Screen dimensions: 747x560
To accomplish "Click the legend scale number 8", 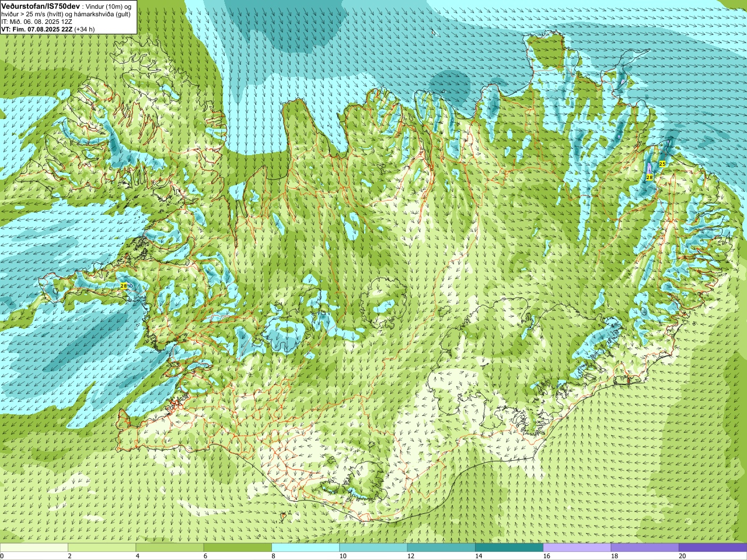I will pyautogui.click(x=273, y=556).
